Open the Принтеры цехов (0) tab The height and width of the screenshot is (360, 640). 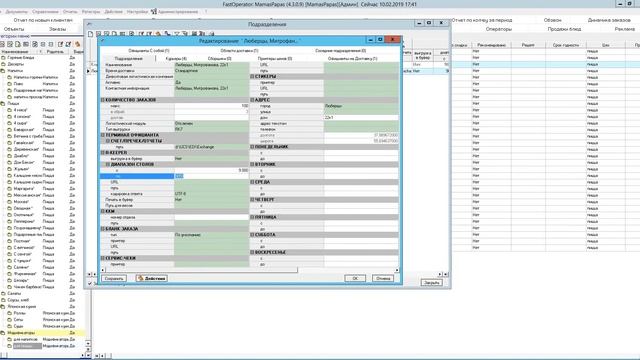(x=275, y=59)
